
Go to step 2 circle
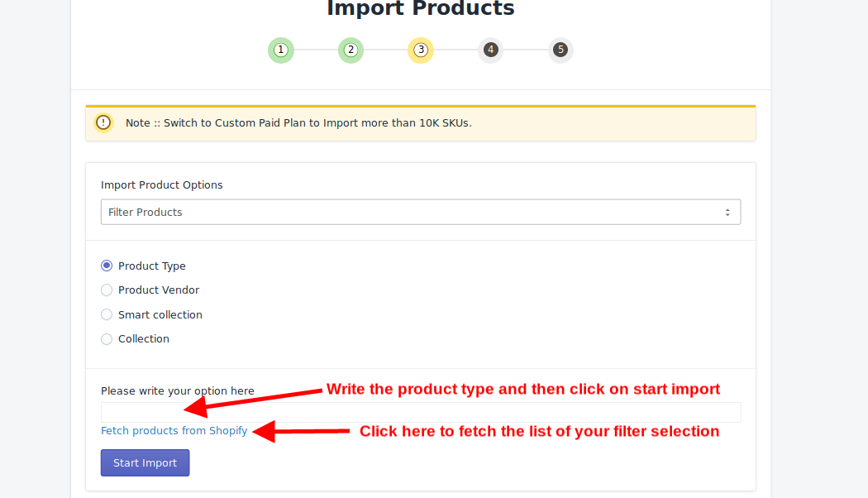351,50
